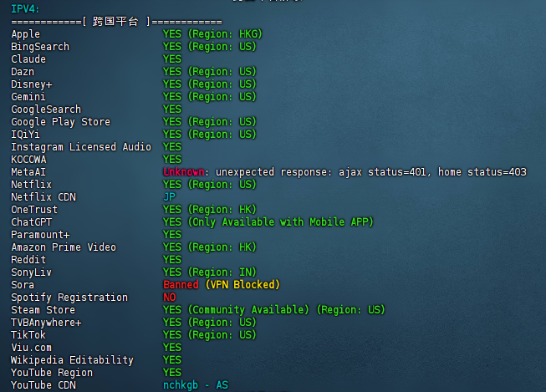Viewport: 546px width, 392px height.
Task: Click the red Banned status for Sora
Action: pyautogui.click(x=181, y=285)
